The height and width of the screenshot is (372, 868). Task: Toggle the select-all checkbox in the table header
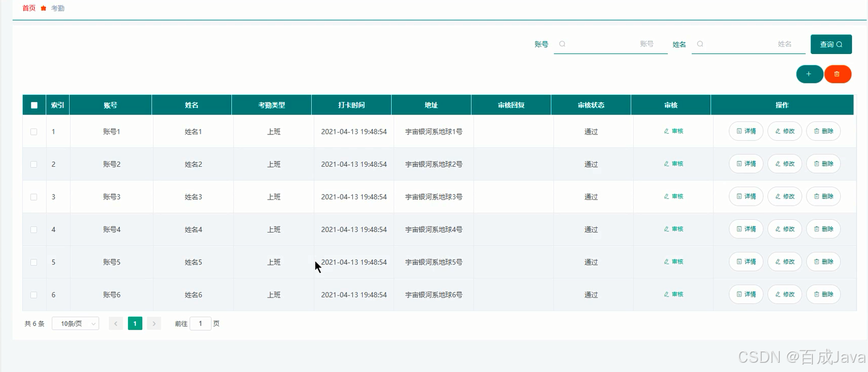tap(34, 105)
